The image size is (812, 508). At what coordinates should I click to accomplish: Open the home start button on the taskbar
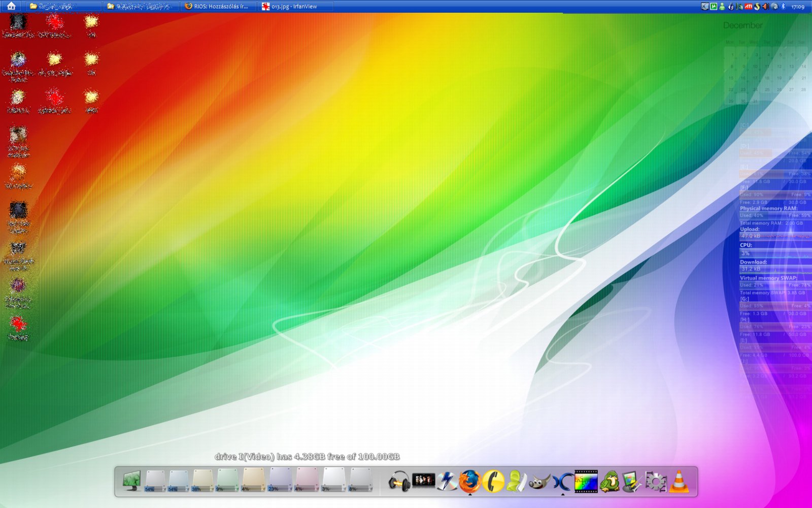coord(11,6)
